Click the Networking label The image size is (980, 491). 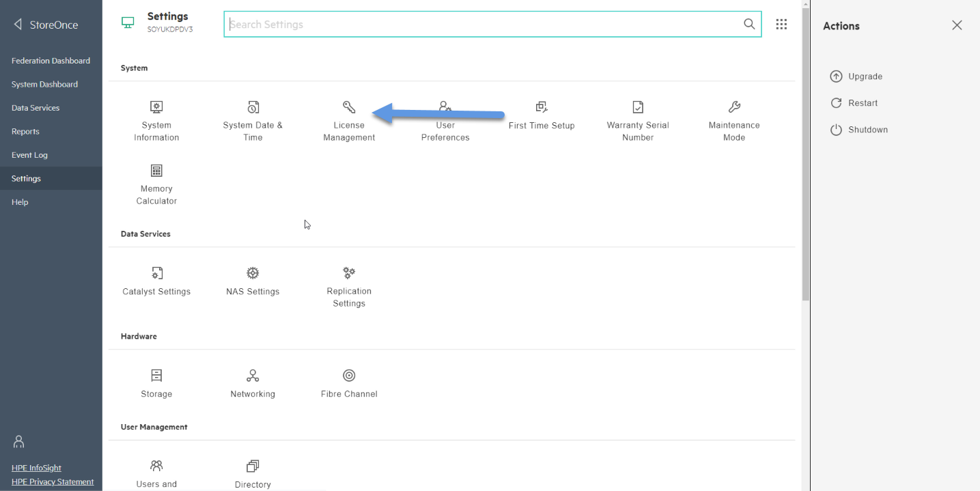253,394
